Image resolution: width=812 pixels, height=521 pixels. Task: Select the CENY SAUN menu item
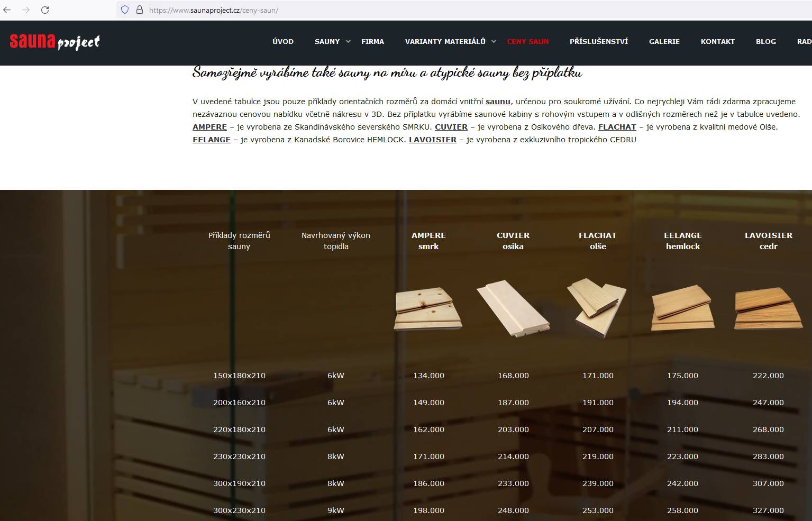(x=528, y=41)
